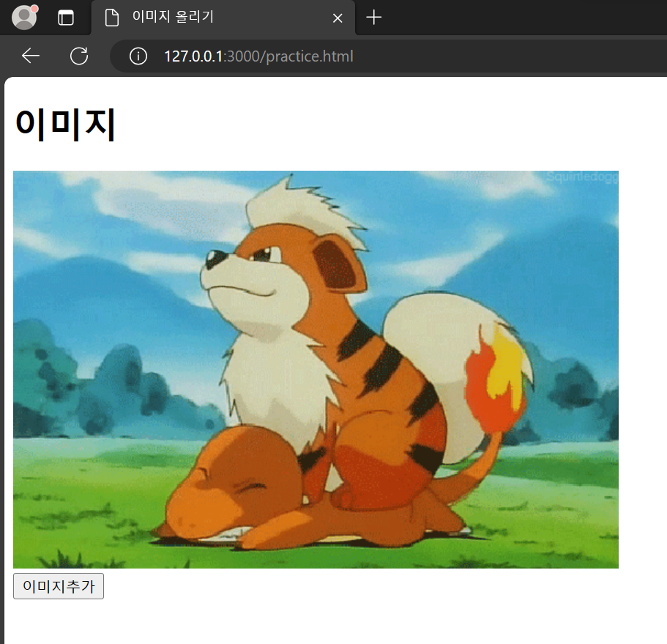
Task: Go back with the arrow icon
Action: [x=31, y=56]
